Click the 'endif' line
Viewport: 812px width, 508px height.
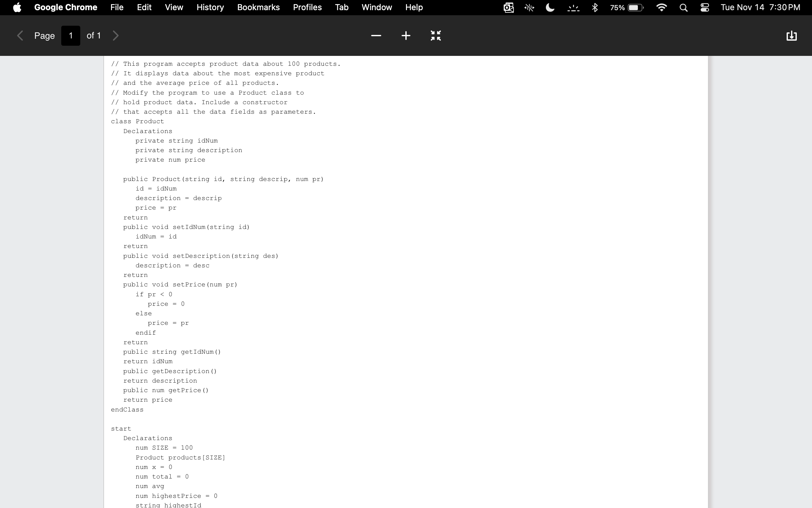[146, 333]
